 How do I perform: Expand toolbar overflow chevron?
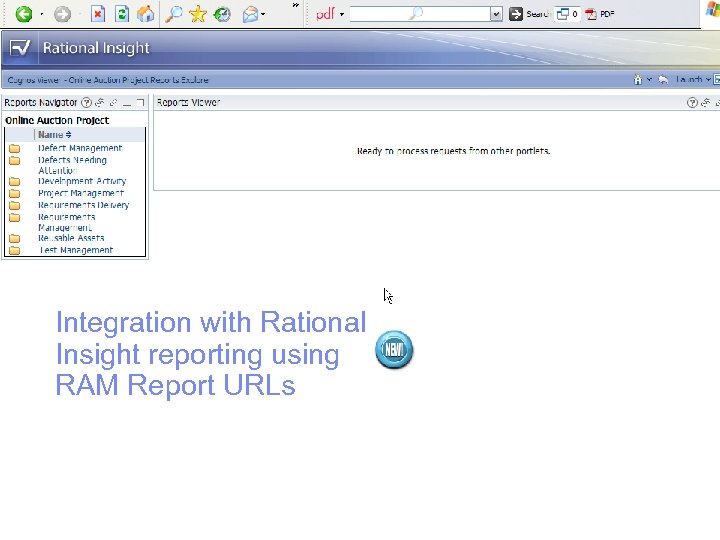(295, 5)
